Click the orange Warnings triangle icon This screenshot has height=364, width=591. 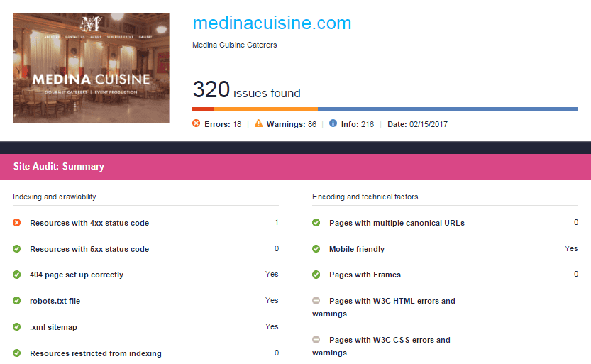click(x=258, y=123)
